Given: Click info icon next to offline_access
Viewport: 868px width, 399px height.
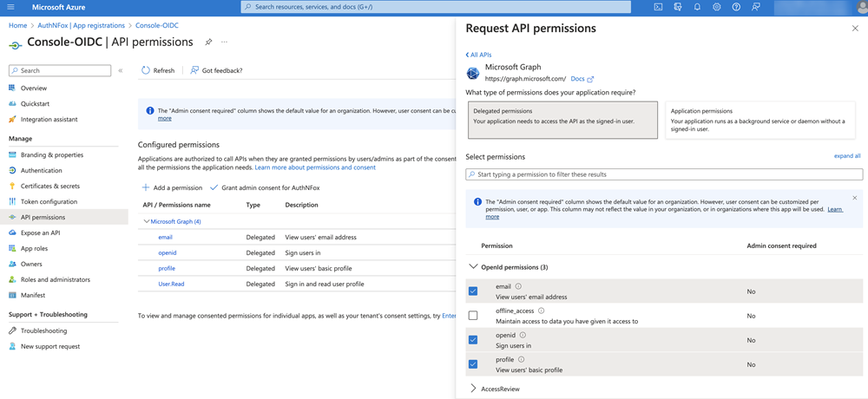Looking at the screenshot, I should [542, 311].
